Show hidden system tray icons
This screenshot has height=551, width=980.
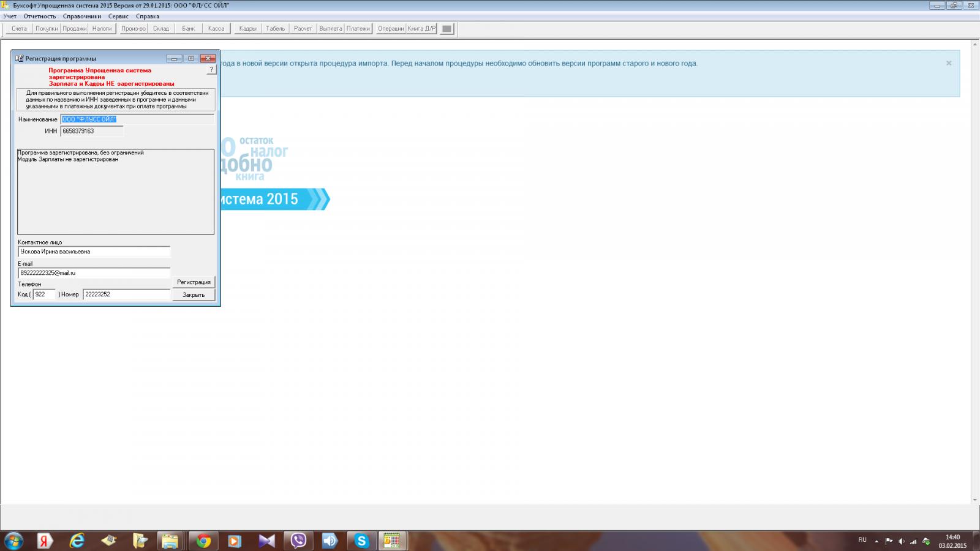click(876, 541)
